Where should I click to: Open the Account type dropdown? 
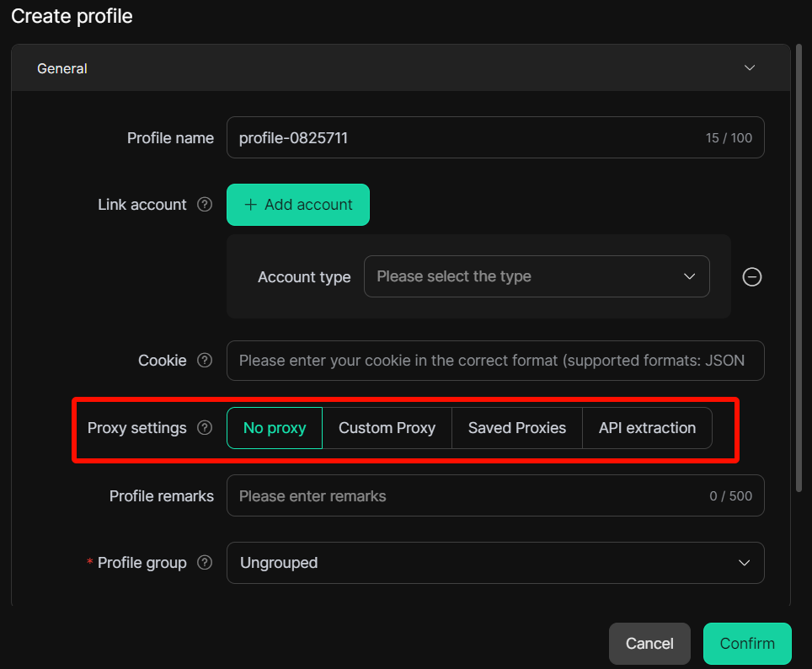tap(537, 276)
